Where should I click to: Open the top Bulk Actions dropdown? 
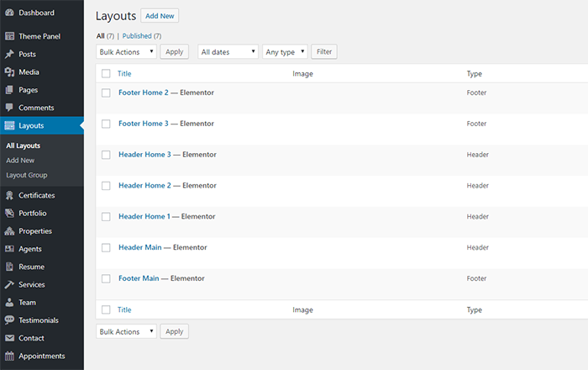(x=126, y=52)
